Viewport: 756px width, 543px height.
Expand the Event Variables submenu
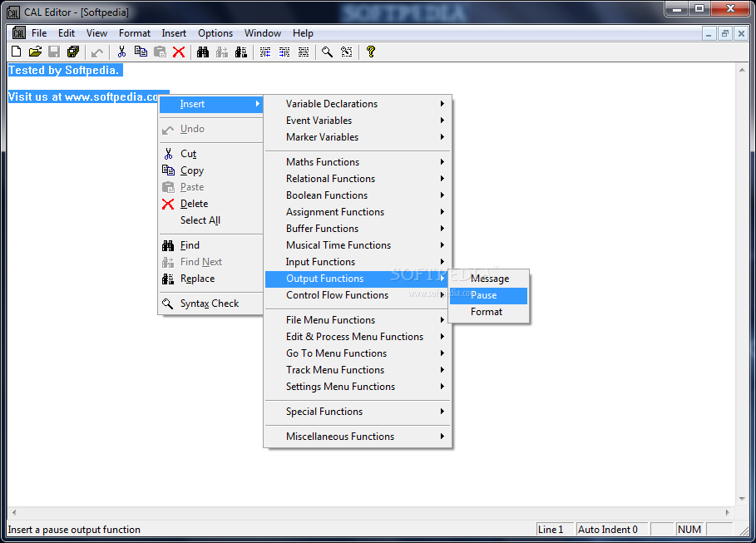click(x=358, y=121)
